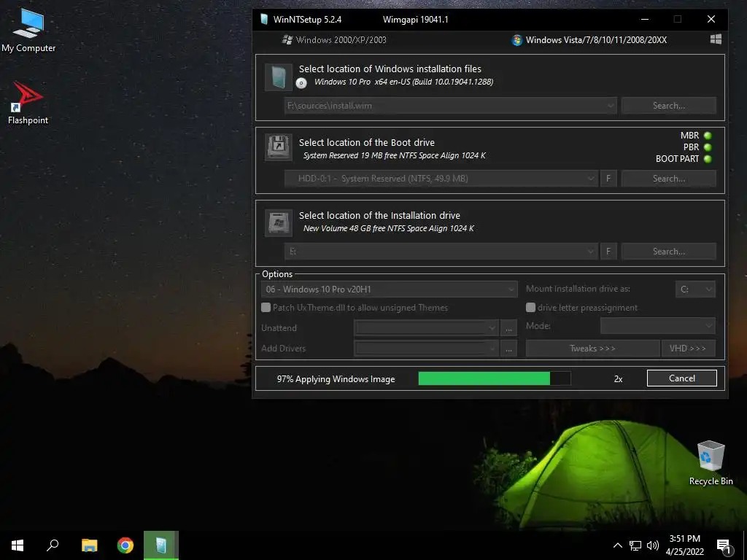Open File Explorer from taskbar

[x=89, y=545]
